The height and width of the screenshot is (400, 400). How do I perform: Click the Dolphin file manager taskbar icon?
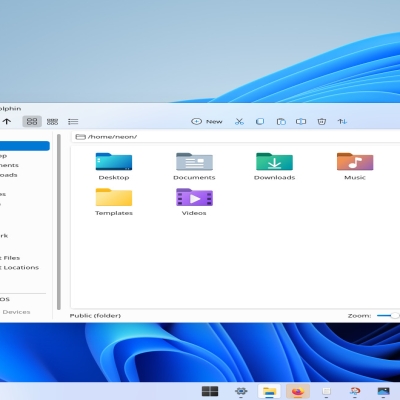[x=269, y=391]
